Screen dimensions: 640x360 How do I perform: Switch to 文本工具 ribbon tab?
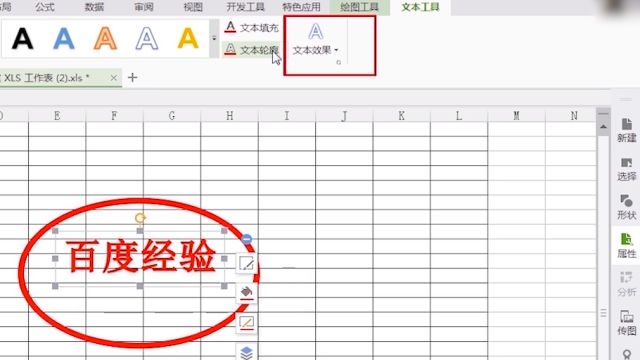tap(420, 7)
